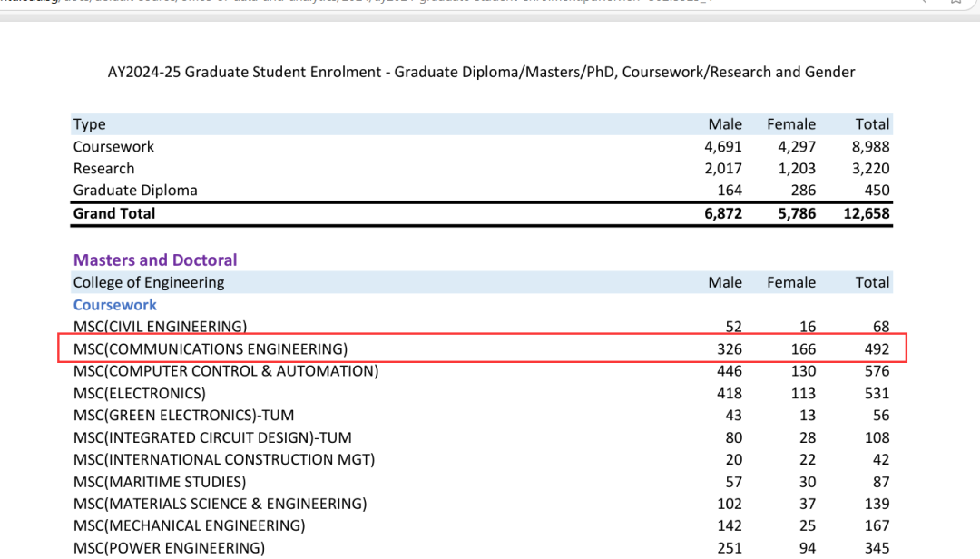Click Research total value 3,220
The width and height of the screenshot is (980, 559).
coord(870,169)
